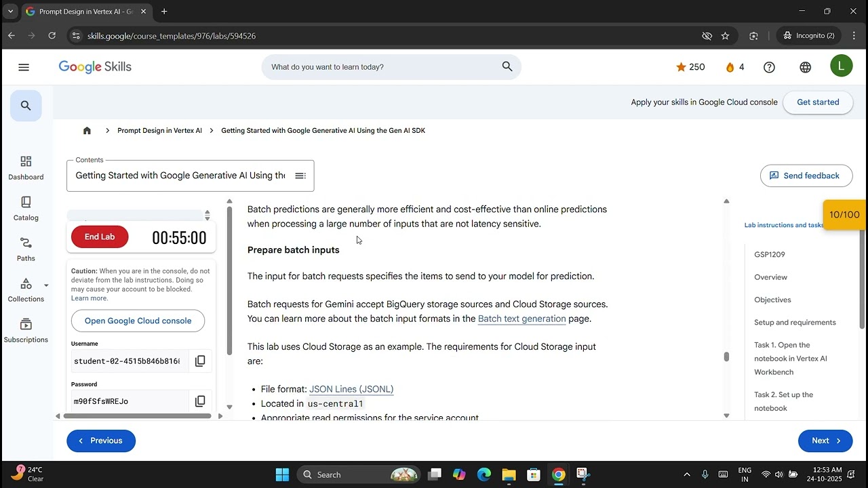The width and height of the screenshot is (868, 488).
Task: Copy the username to clipboard
Action: point(200,361)
